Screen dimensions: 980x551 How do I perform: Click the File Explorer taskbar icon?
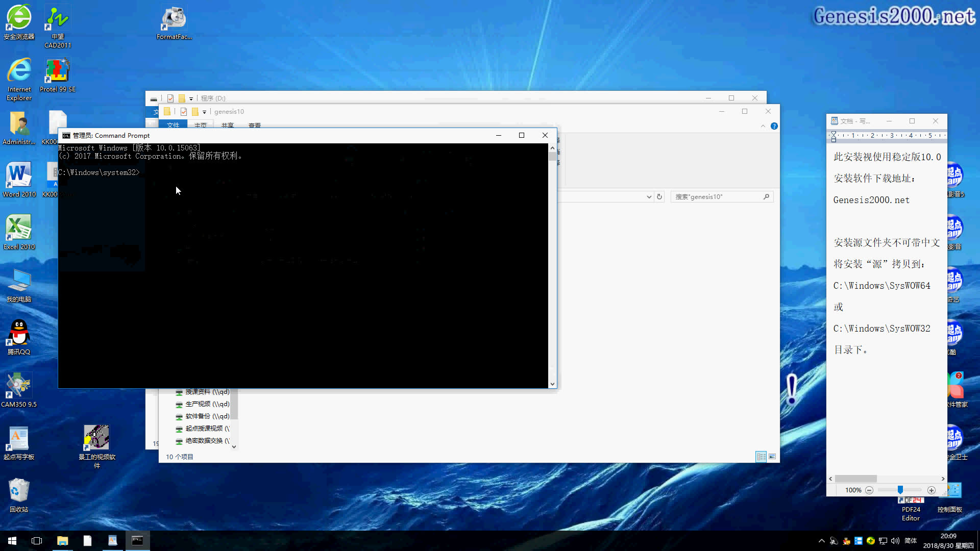pos(62,541)
